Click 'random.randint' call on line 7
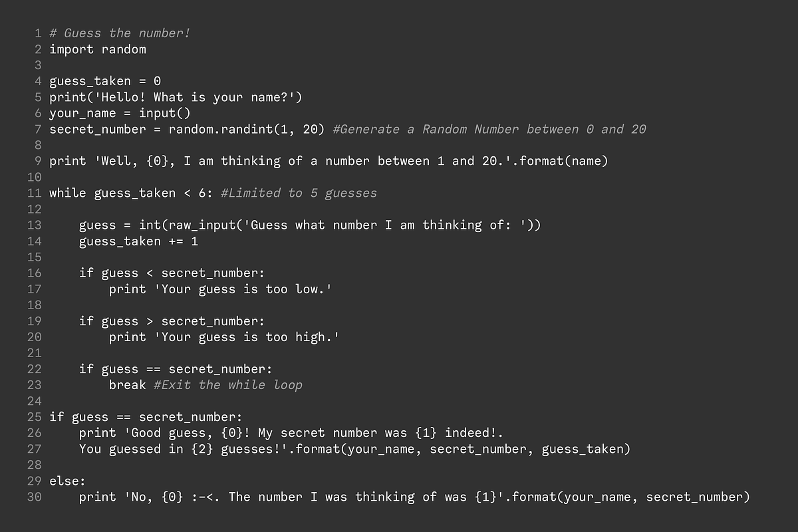798x532 pixels. tap(221, 129)
